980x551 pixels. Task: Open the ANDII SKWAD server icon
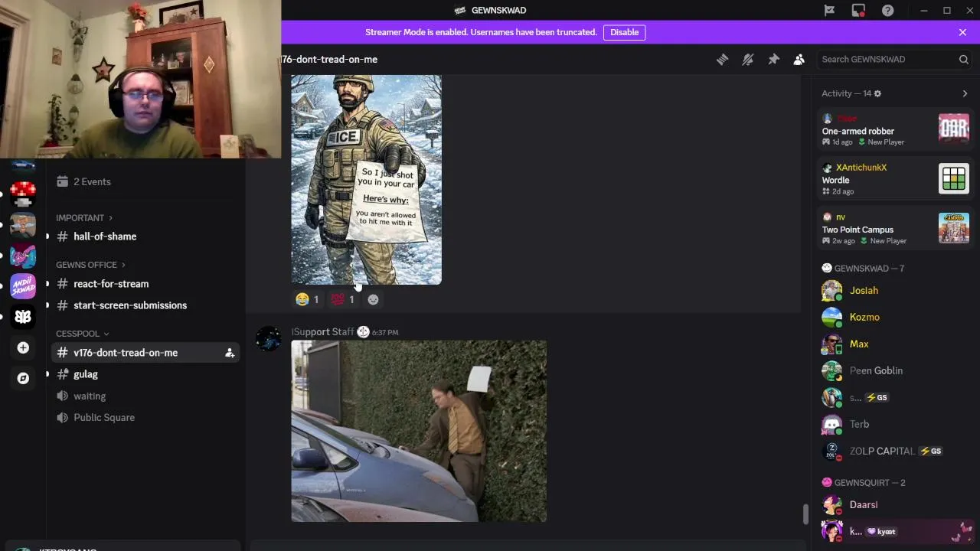pos(23,286)
